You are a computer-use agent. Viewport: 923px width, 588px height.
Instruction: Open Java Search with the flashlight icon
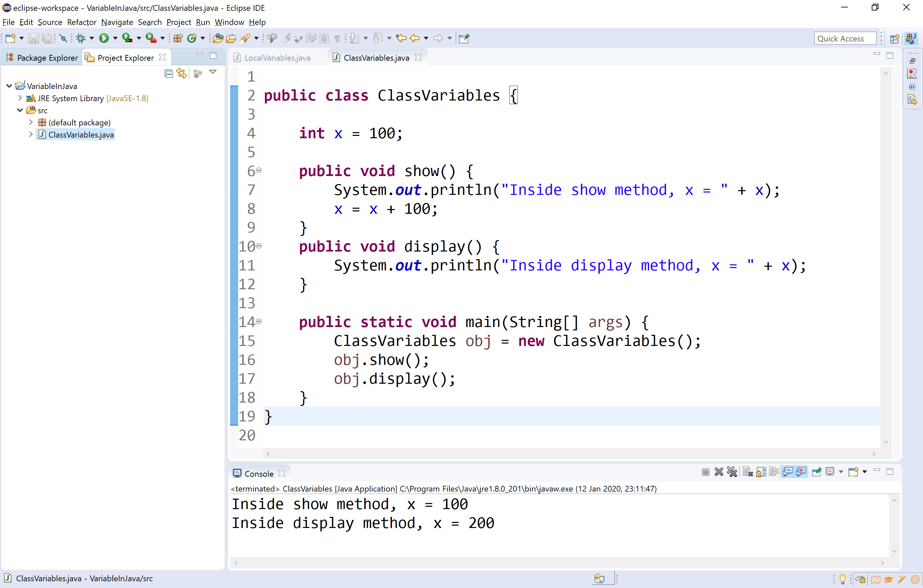[x=246, y=38]
